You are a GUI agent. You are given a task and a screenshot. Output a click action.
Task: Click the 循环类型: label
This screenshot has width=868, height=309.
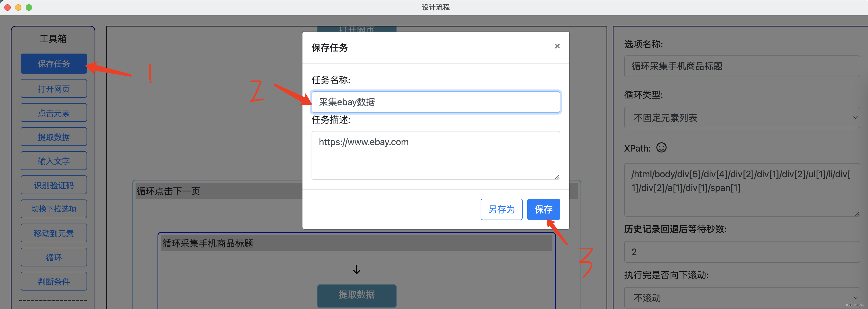point(643,95)
